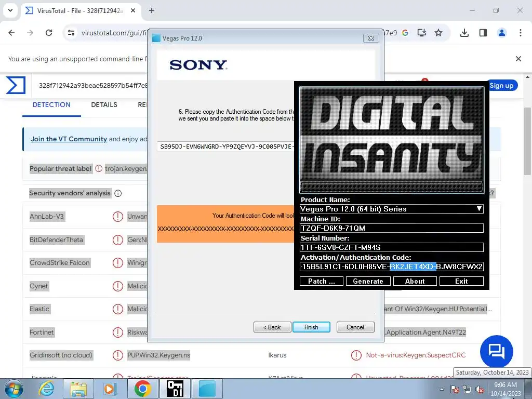Click the authentication code input in Vegas dialog
This screenshot has width=532, height=399.
pyautogui.click(x=226, y=147)
